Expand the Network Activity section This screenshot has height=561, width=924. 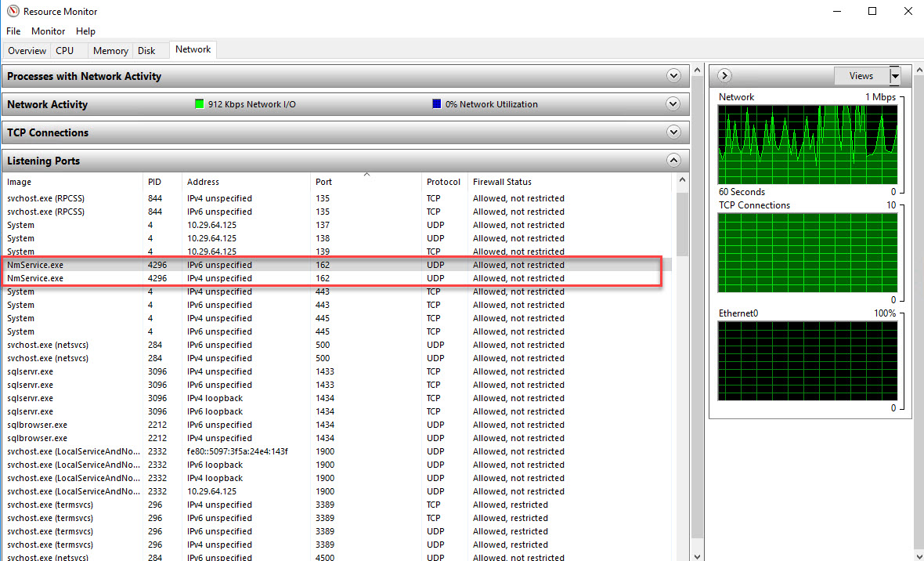[673, 104]
